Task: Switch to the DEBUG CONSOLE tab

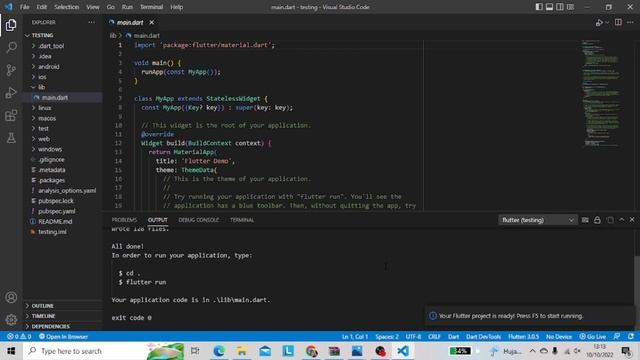Action: [198, 220]
